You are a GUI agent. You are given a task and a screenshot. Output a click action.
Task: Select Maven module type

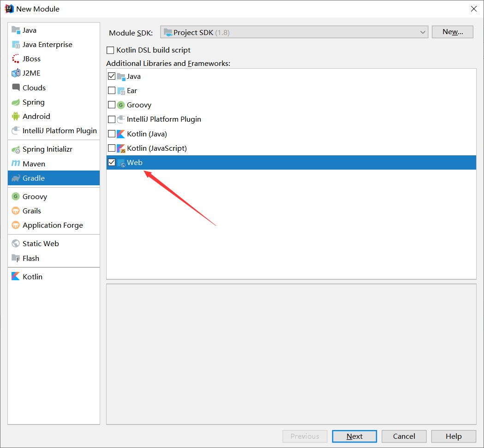pos(54,164)
